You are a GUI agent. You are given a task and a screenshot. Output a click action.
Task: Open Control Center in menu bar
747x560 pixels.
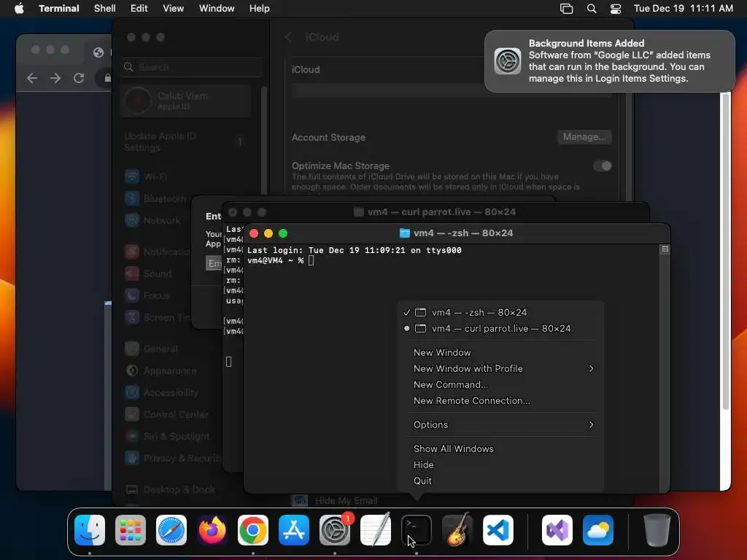pyautogui.click(x=616, y=9)
